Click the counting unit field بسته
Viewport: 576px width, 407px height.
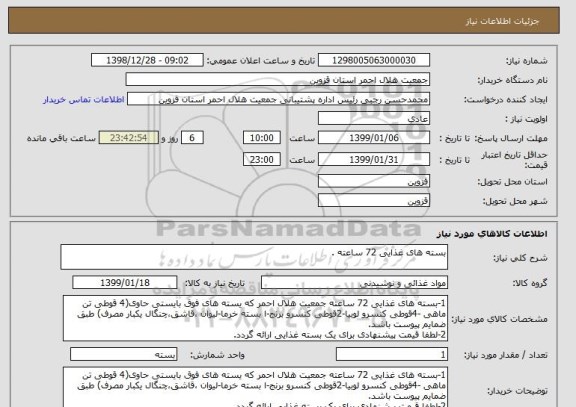pos(123,354)
